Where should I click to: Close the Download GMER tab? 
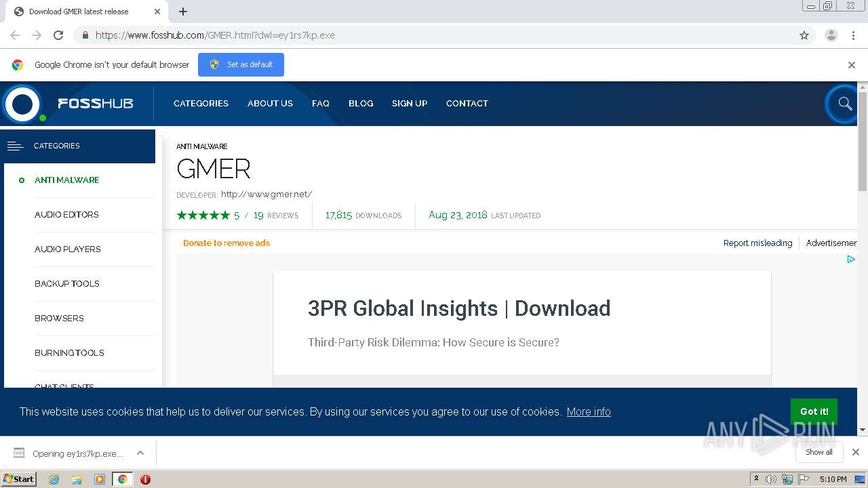157,12
